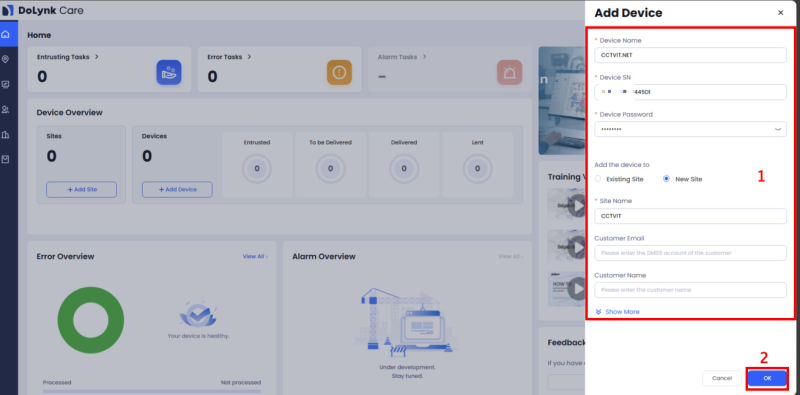Click the Add Site button

tap(82, 189)
